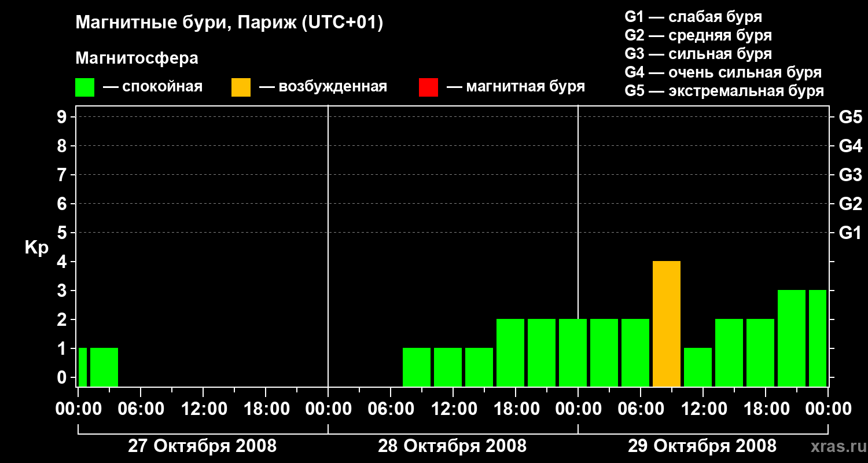
Task: Click the 'Магнитосфера' heading
Action: click(137, 58)
